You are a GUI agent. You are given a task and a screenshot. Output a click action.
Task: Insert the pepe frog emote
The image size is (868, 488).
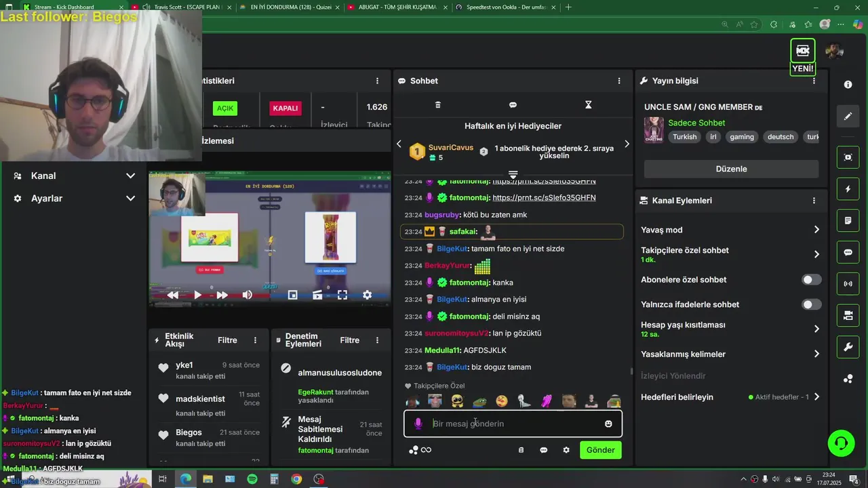tap(479, 401)
